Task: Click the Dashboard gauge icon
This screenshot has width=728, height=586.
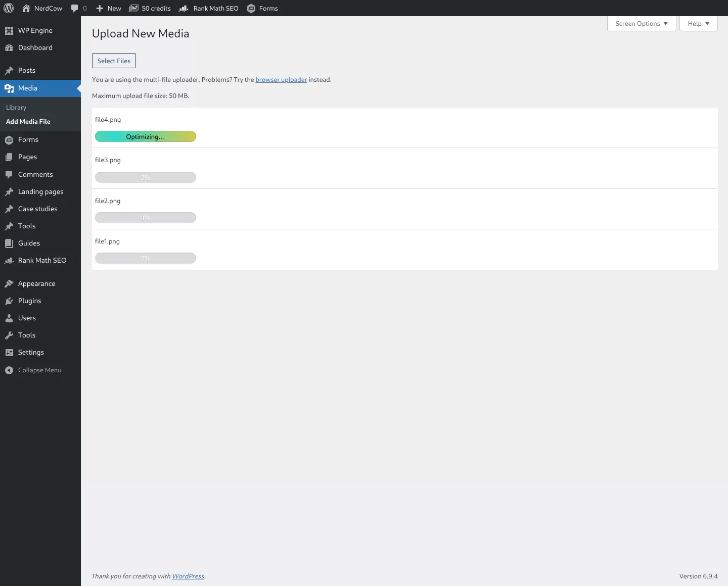Action: coord(9,47)
